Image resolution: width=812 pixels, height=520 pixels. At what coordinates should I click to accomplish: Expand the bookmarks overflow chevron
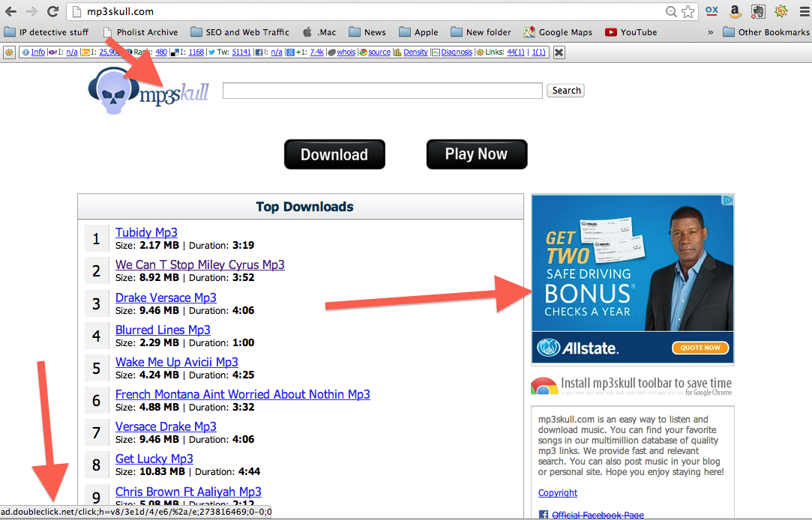click(710, 32)
